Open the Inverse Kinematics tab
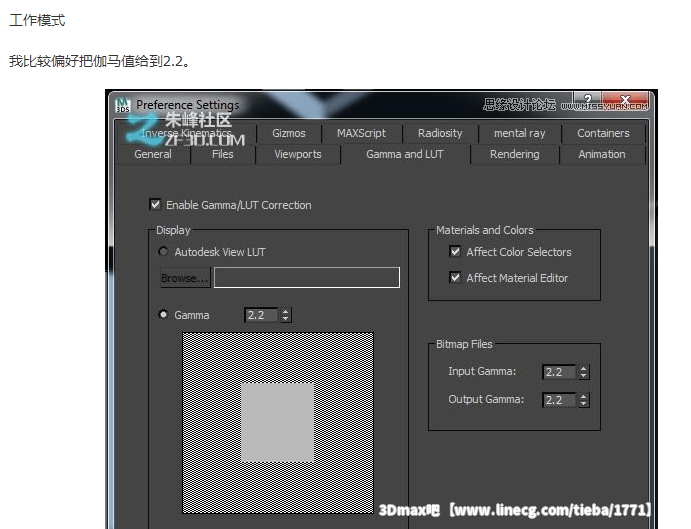This screenshot has height=529, width=691. [x=186, y=133]
